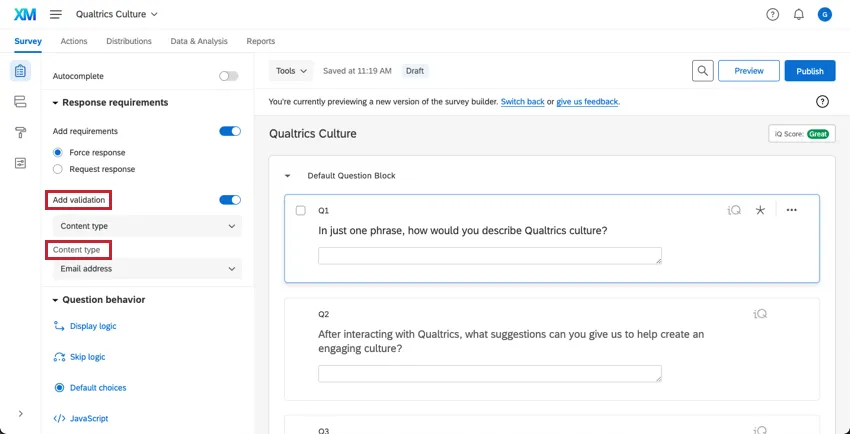850x434 pixels.
Task: Click the Switch back link
Action: pos(522,102)
